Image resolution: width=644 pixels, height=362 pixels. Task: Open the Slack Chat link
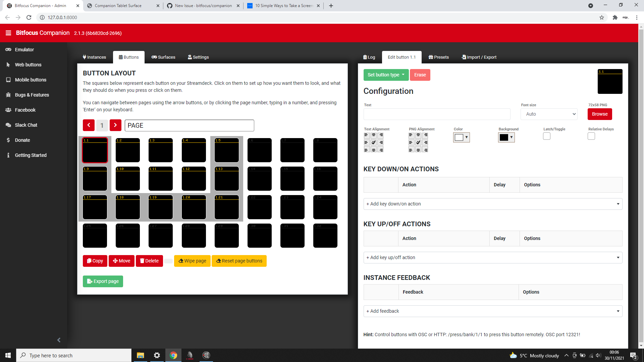point(25,125)
